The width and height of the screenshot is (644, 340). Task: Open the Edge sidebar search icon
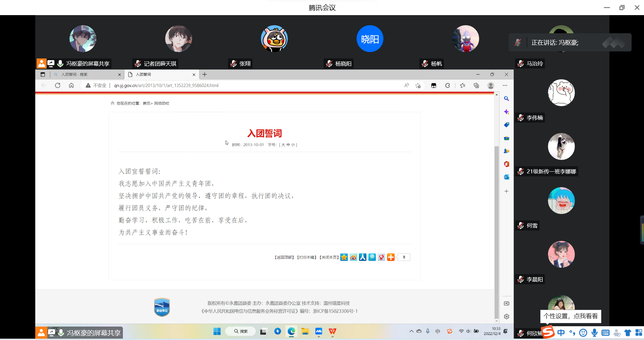pyautogui.click(x=506, y=99)
